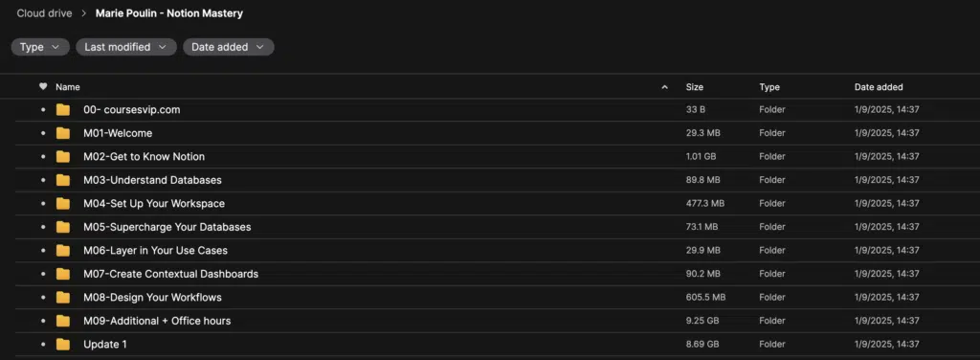Toggle favorite dot for M04-Set Up Your Workspace
The height and width of the screenshot is (360, 980).
tap(43, 204)
